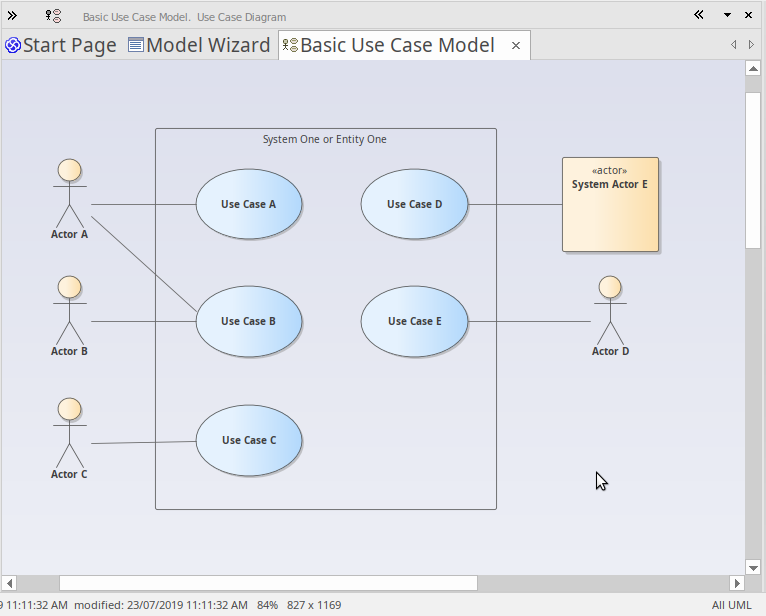Image resolution: width=766 pixels, height=616 pixels.
Task: Click the Actor D stick figure
Action: [x=610, y=310]
